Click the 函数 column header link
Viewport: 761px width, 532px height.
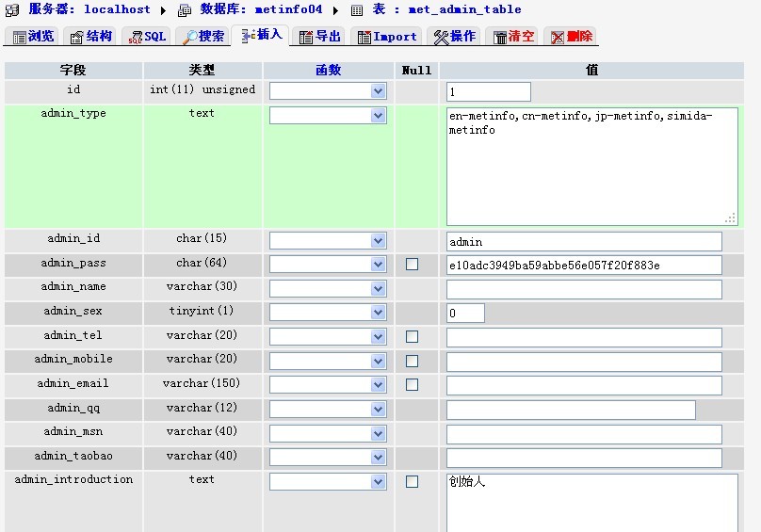(x=328, y=70)
